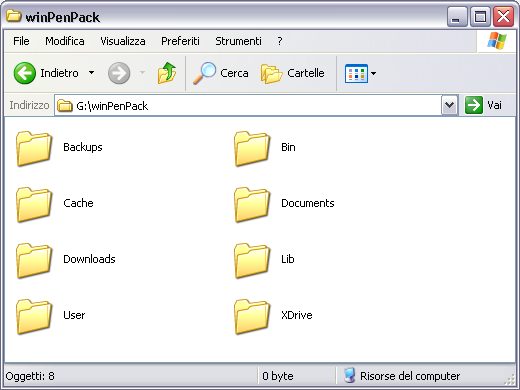
Task: Select the XDrive folder icon
Action: pyautogui.click(x=252, y=316)
